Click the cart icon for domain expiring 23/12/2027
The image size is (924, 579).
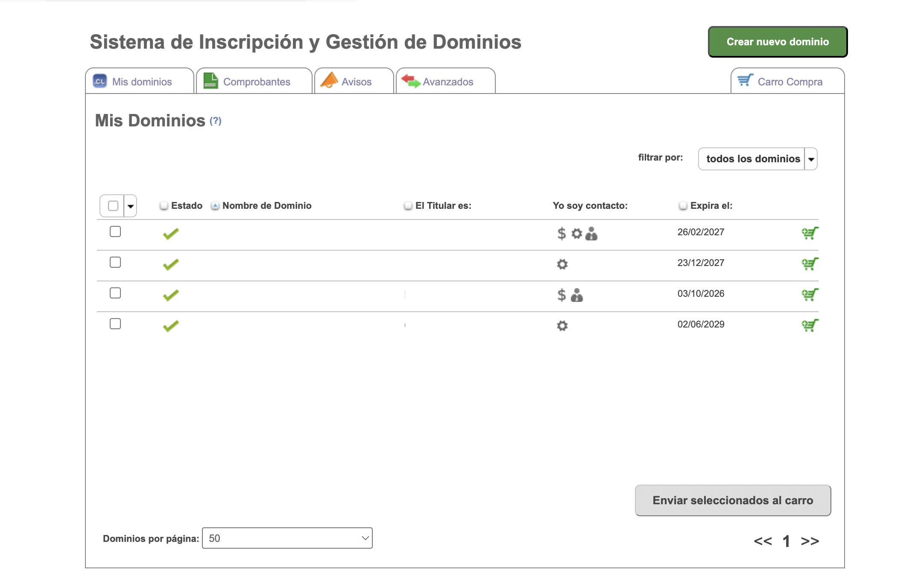[810, 264]
